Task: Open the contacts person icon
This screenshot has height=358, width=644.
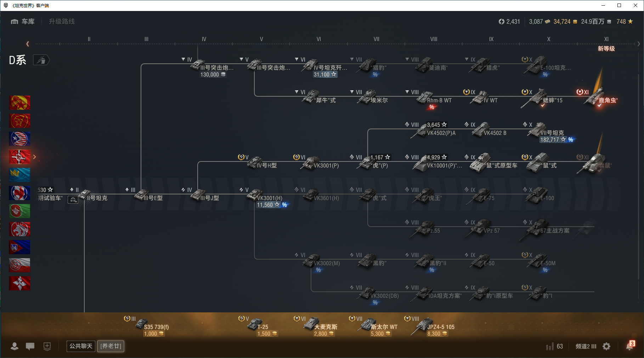Action: click(15, 346)
